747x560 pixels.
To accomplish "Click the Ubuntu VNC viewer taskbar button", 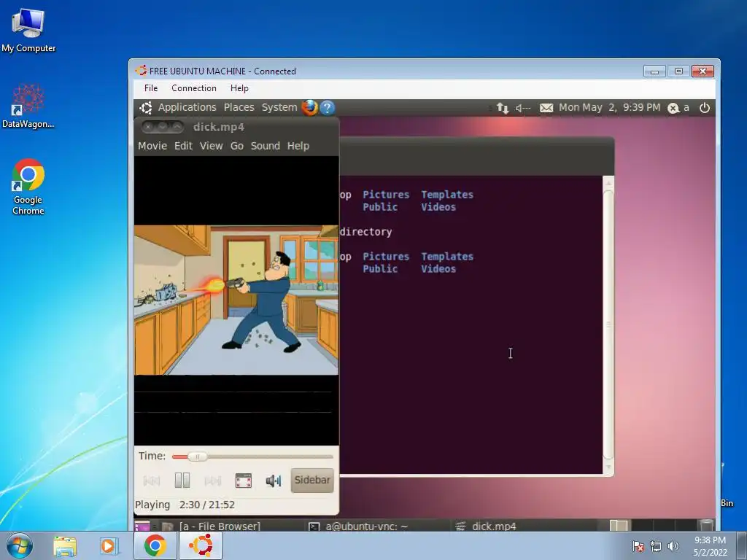I will pyautogui.click(x=201, y=545).
